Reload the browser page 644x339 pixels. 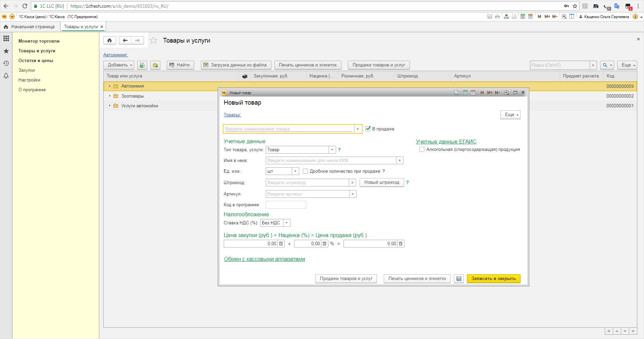(x=25, y=6)
